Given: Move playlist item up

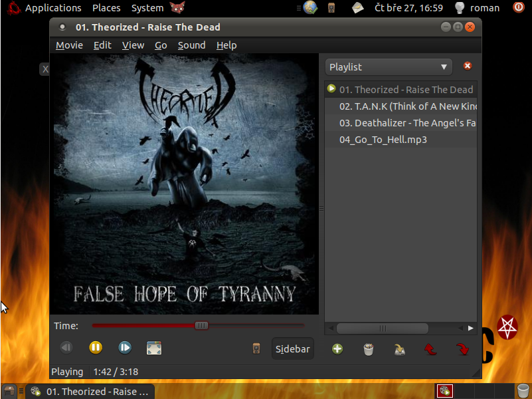Looking at the screenshot, I should click(430, 349).
